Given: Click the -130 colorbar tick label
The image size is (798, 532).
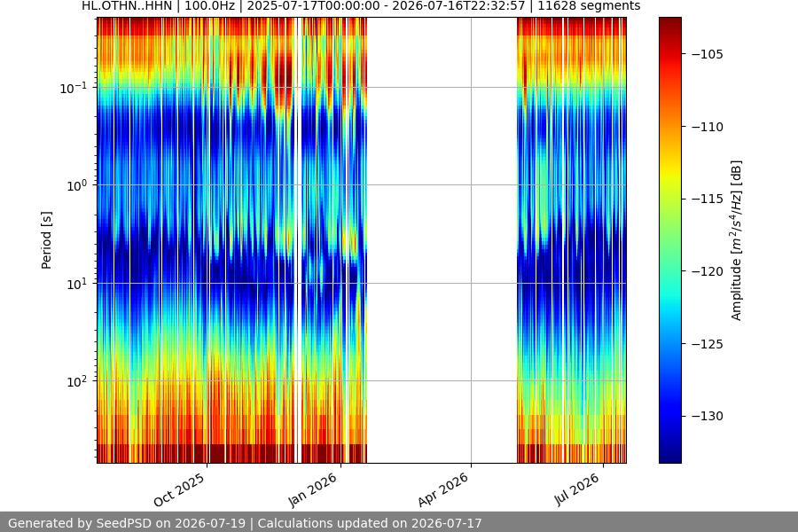Looking at the screenshot, I should click(x=707, y=417).
